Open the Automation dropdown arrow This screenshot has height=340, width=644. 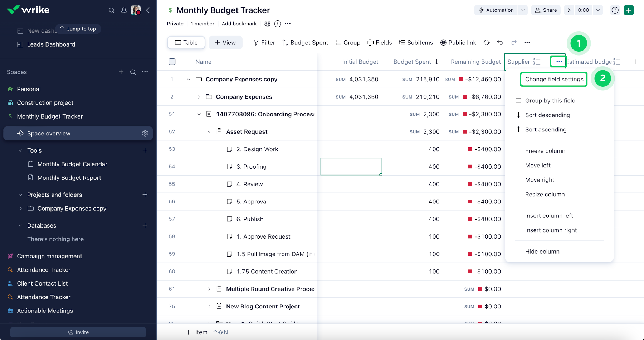[x=522, y=10]
